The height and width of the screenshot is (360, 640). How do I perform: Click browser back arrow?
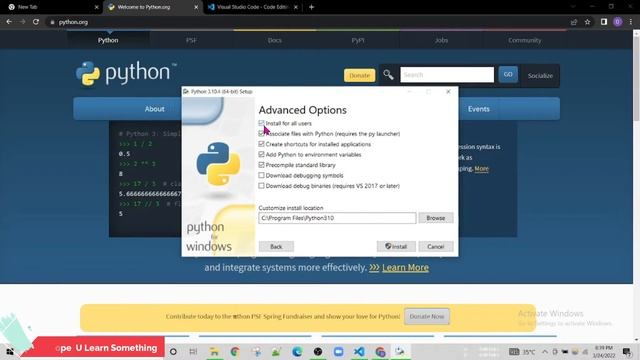click(9, 22)
